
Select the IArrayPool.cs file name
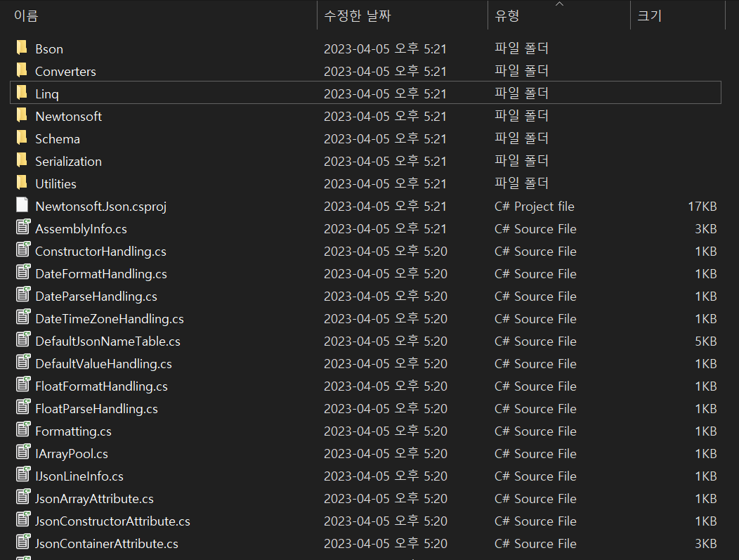[72, 454]
